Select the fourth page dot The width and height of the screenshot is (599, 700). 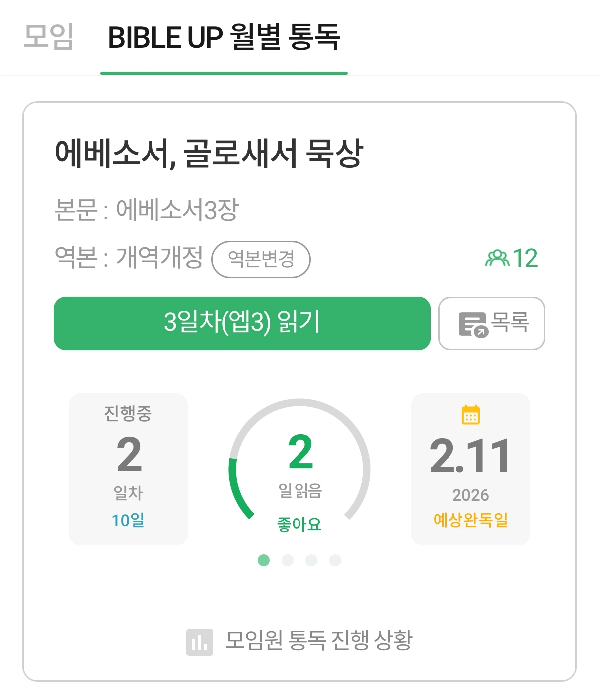(x=335, y=560)
